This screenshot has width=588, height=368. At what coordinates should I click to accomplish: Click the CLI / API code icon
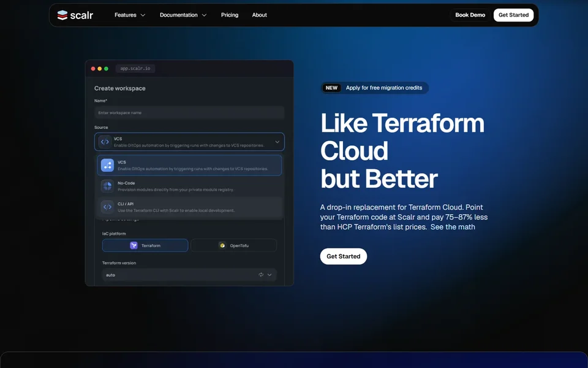[x=107, y=207]
